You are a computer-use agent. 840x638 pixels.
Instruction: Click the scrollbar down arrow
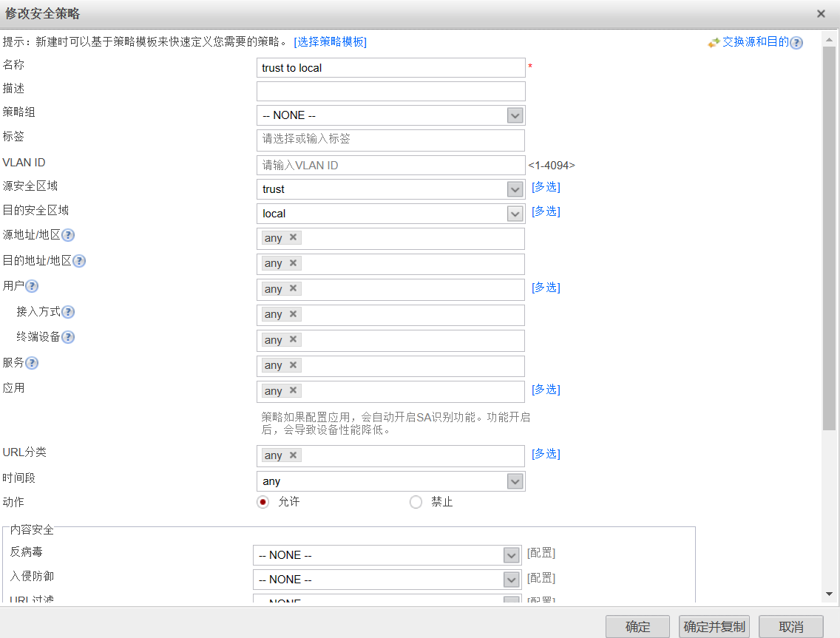click(x=830, y=594)
